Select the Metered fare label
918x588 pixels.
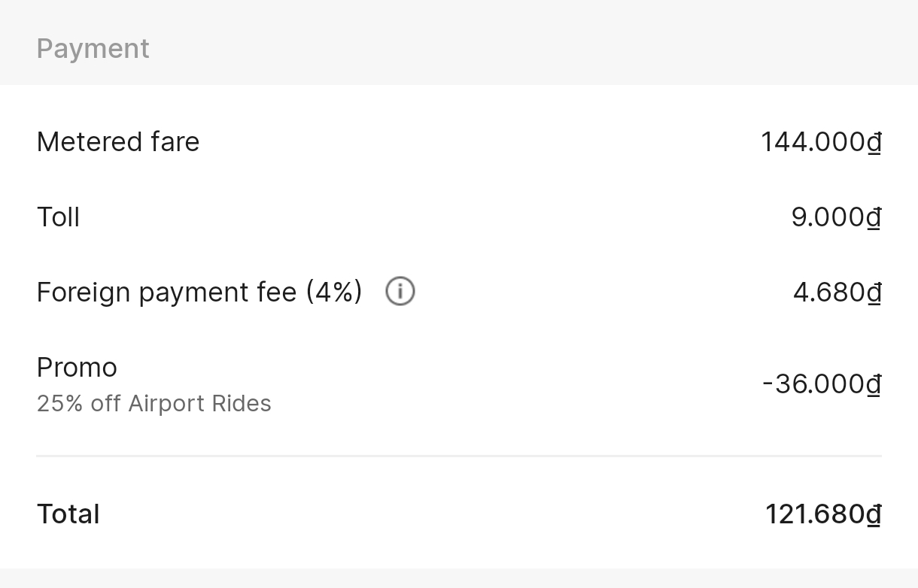point(118,142)
